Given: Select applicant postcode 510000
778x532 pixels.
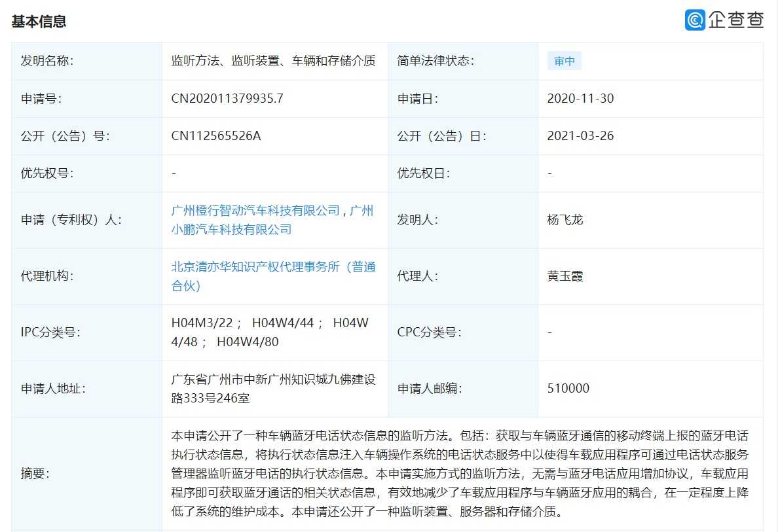Looking at the screenshot, I should point(568,388).
